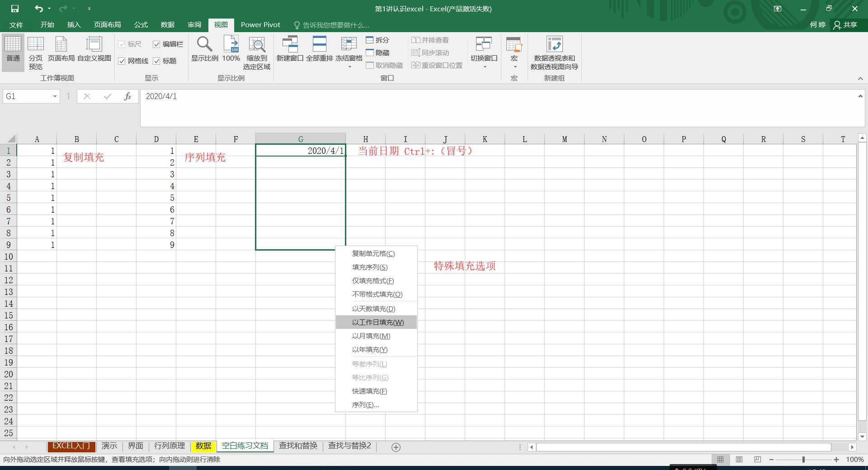Switch to the 查找和替换 sheet tab

pyautogui.click(x=298, y=446)
